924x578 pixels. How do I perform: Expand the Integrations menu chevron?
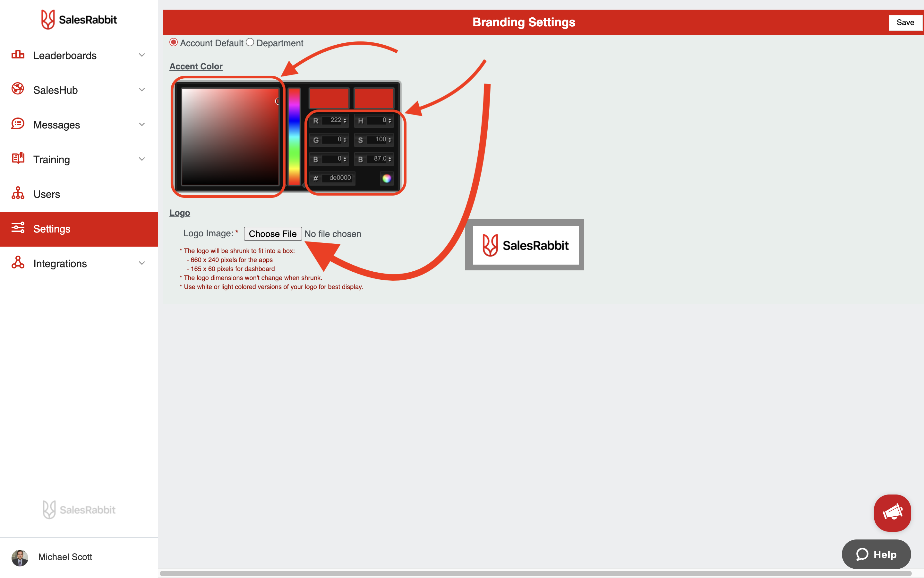click(142, 263)
